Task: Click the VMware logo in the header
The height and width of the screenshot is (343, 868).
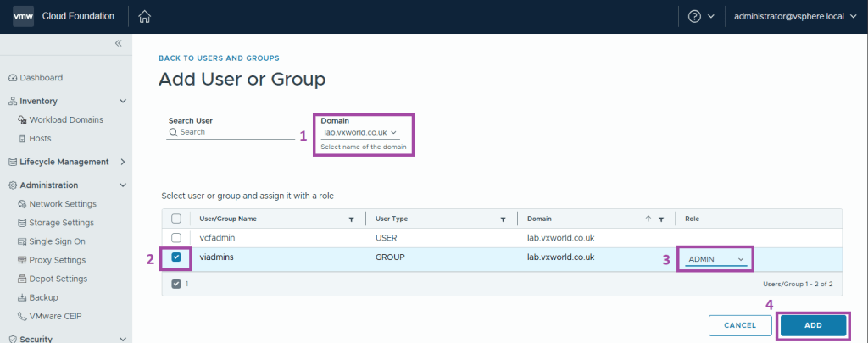Action: (x=23, y=16)
